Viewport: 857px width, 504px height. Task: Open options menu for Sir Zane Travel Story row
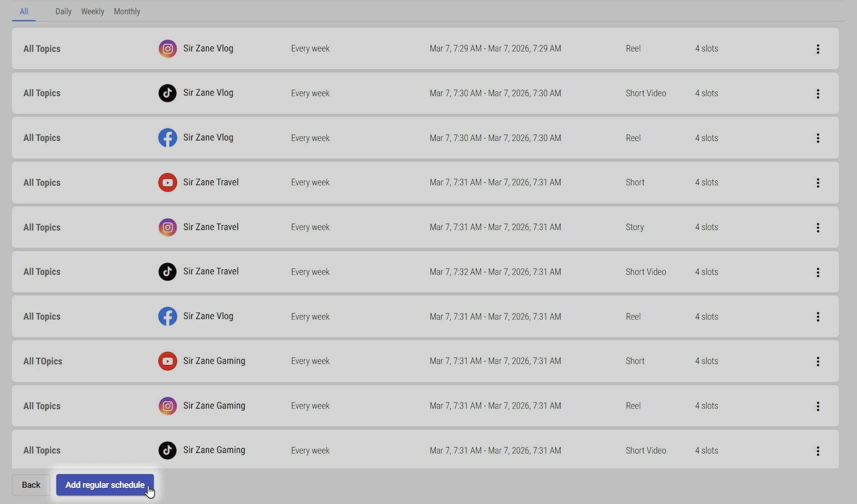click(x=817, y=227)
